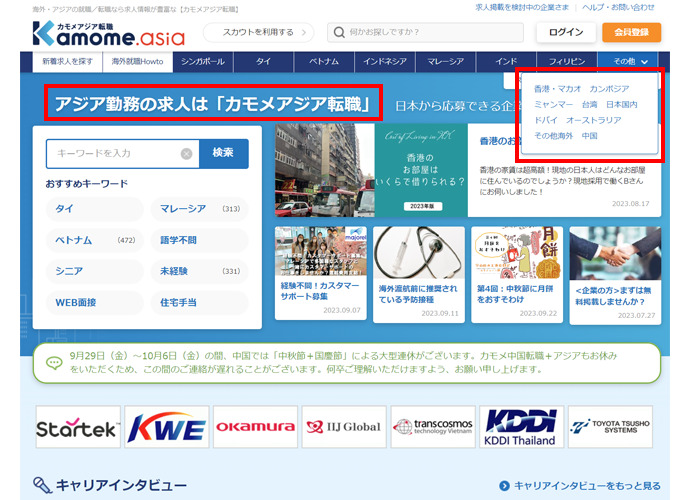
Task: Click the speech bubble notice icon
Action: point(54,363)
